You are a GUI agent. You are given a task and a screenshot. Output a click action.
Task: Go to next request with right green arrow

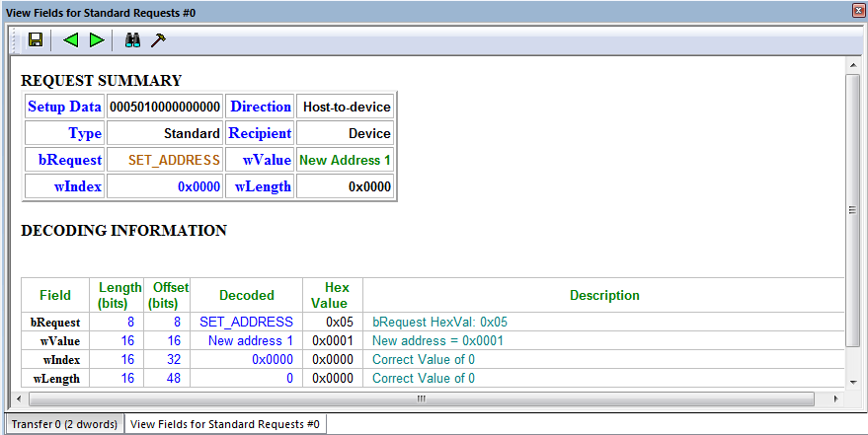click(97, 39)
